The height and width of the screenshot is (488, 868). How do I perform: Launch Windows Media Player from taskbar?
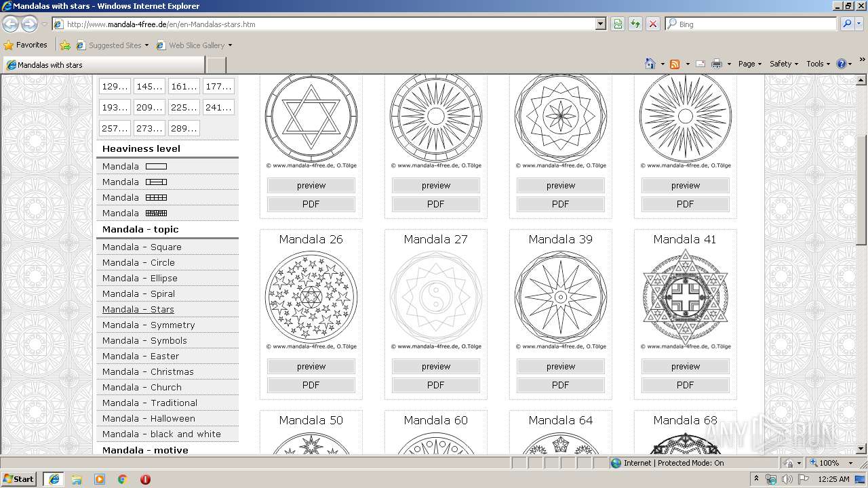[x=100, y=479]
